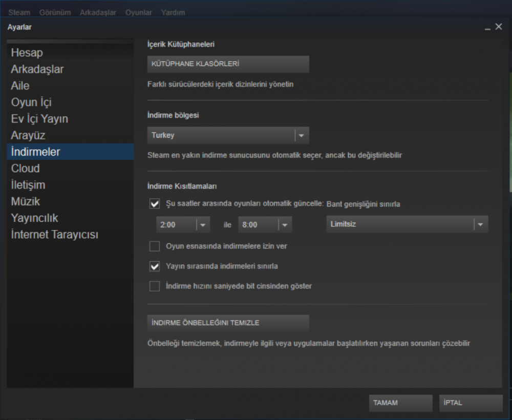Go to İletişim settings

point(70,185)
